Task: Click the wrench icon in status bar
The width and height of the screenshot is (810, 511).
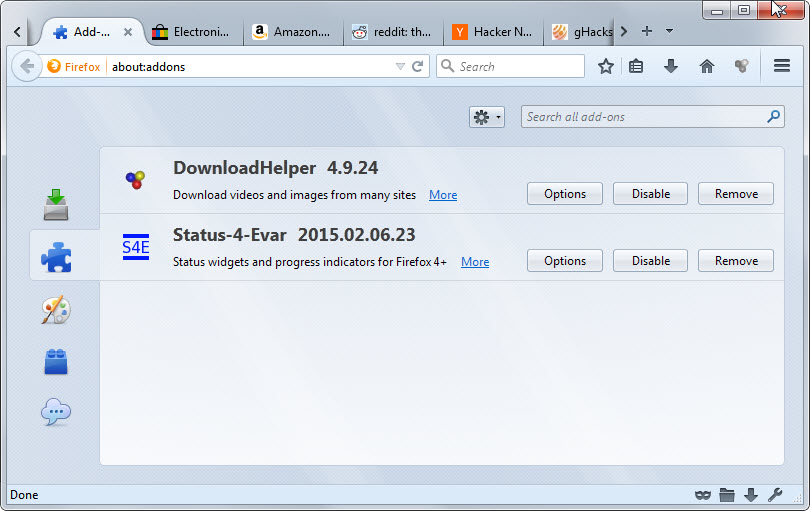Action: pyautogui.click(x=775, y=495)
